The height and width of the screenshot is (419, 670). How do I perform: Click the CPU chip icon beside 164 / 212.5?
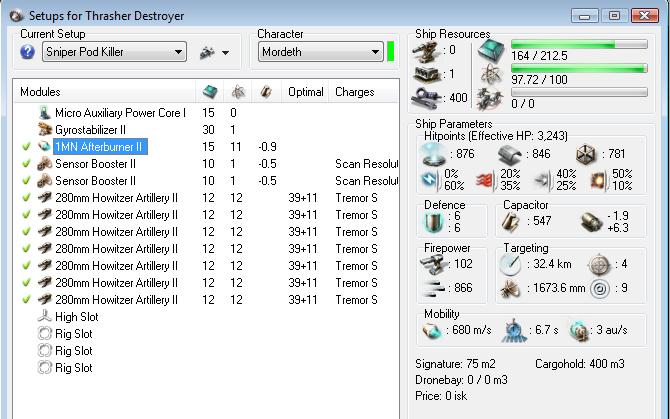(x=491, y=51)
